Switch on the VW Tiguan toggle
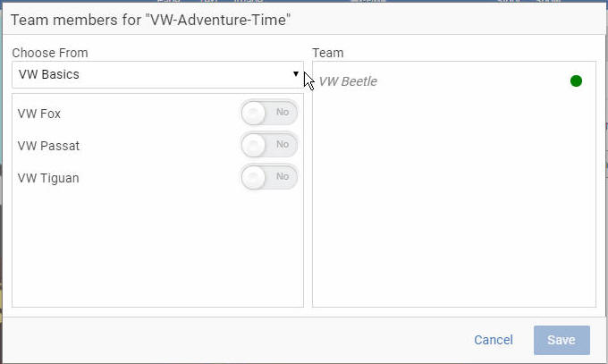This screenshot has height=364, width=608. 269,177
